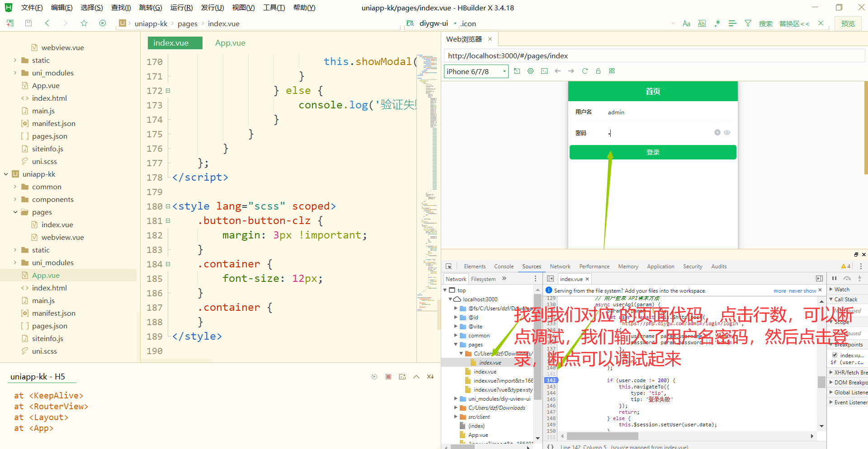Viewport: 868px width, 449px height.
Task: Toggle the index.vue breakpoint checkbox
Action: tap(835, 355)
